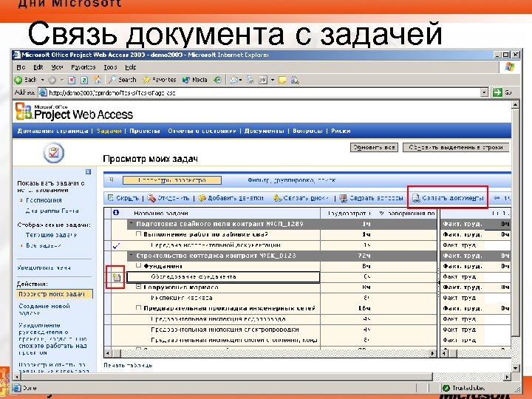Screen dimensions: 532x399
Task: Open the Favorites star toolbar button
Action: click(160, 80)
